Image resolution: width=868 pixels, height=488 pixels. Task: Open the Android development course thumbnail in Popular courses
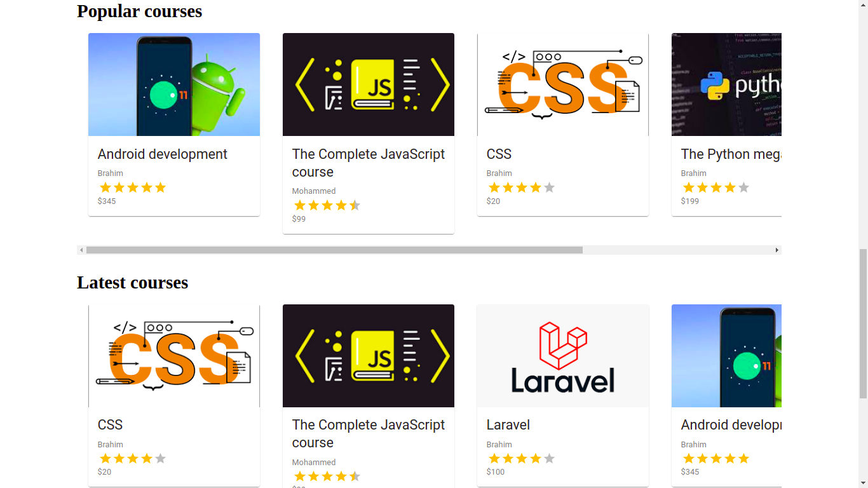[174, 85]
